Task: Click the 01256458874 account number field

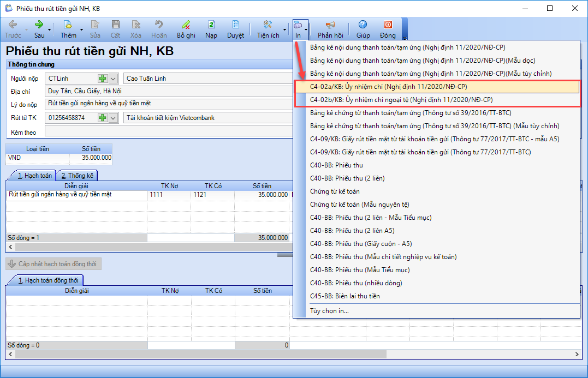Action: tap(71, 118)
